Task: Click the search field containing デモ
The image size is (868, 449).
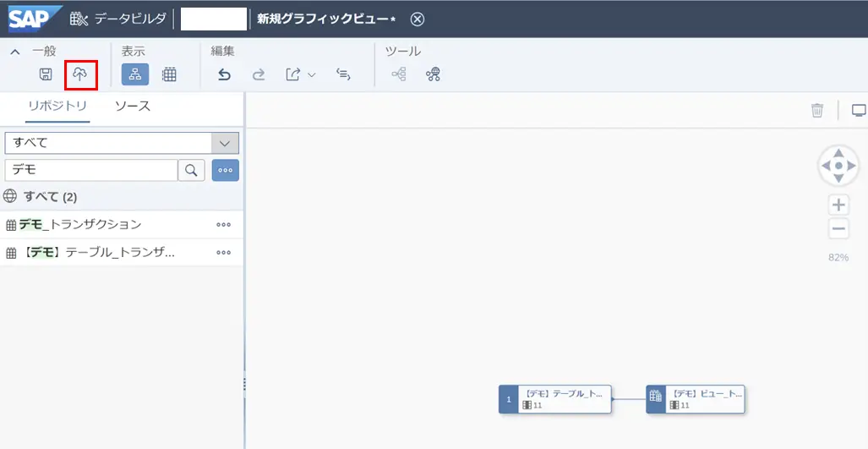Action: (90, 171)
